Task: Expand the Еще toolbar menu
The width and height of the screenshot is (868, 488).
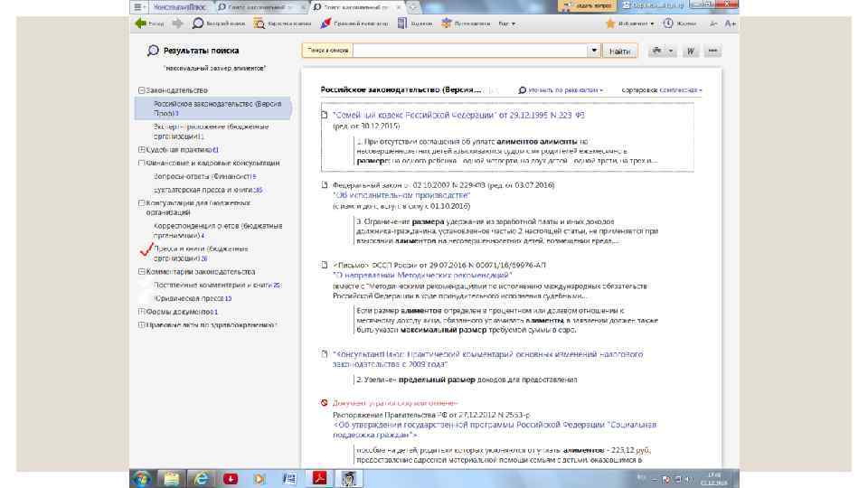Action: [x=506, y=23]
